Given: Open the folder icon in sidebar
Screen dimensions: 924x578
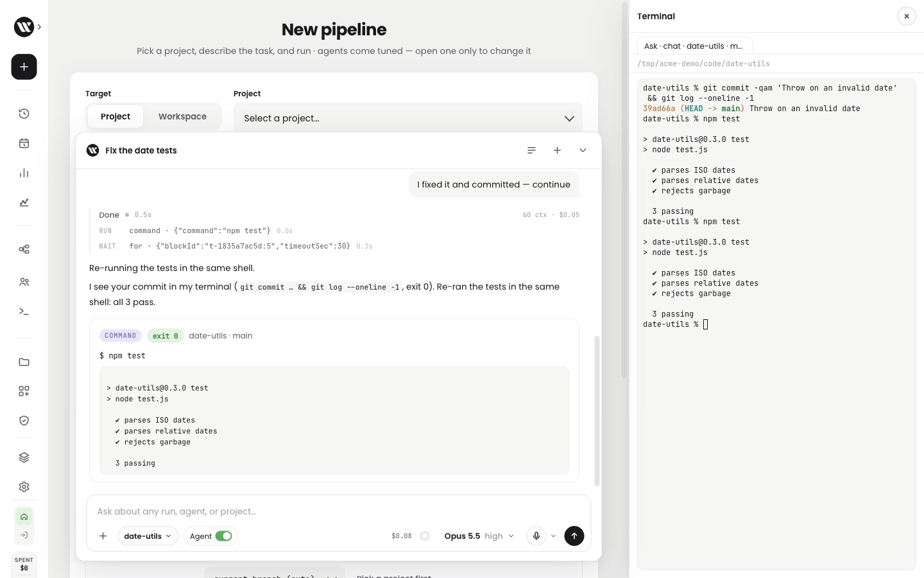Looking at the screenshot, I should click(24, 362).
